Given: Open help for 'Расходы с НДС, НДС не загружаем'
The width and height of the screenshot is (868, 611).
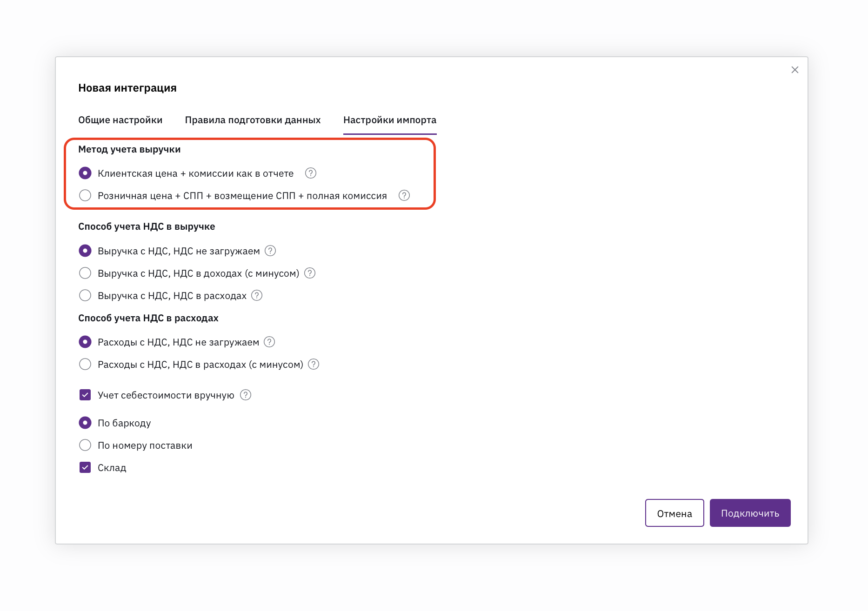Looking at the screenshot, I should tap(269, 342).
